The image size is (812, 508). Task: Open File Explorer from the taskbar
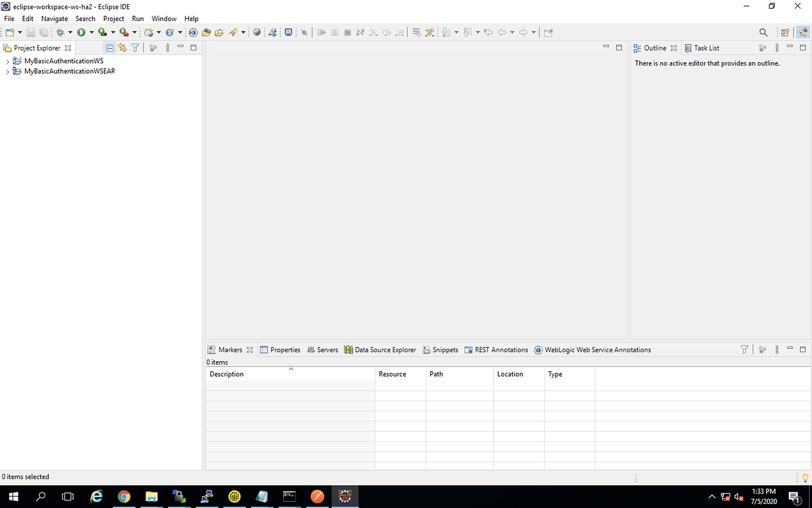(x=151, y=496)
